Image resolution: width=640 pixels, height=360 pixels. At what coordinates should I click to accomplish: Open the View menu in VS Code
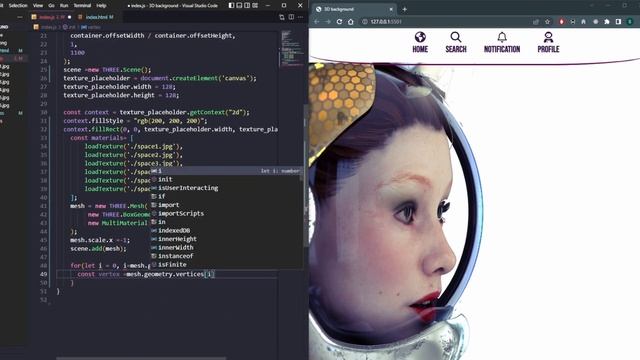point(38,6)
